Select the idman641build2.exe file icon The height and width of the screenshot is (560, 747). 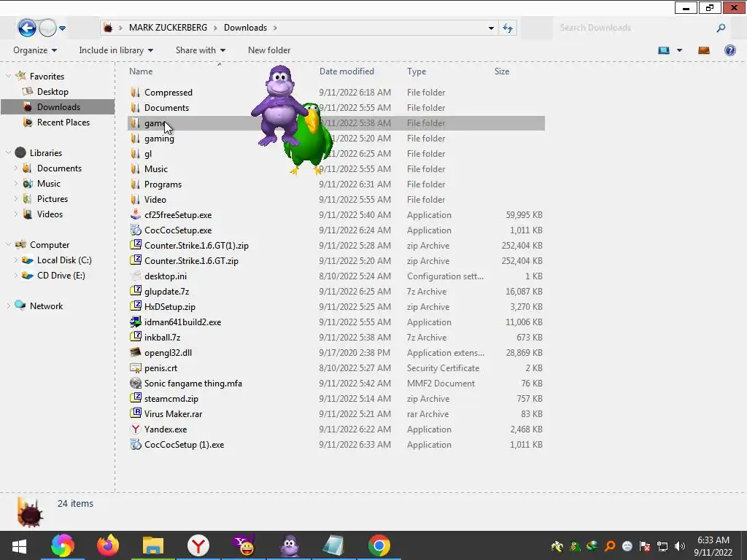coord(135,322)
